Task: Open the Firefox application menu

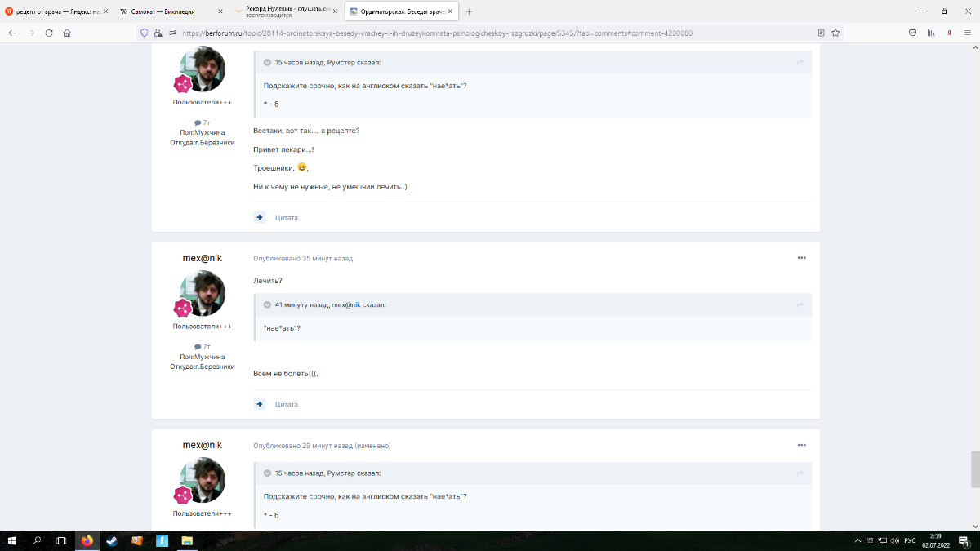Action: 966,33
